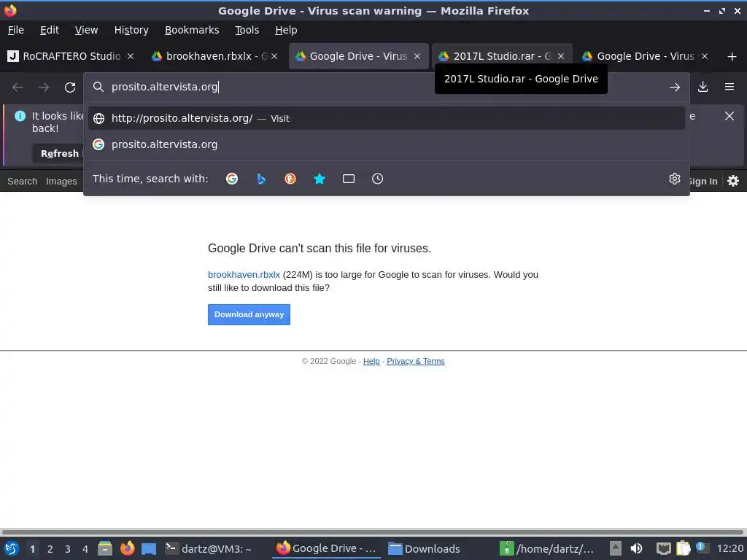Open the History menu
This screenshot has width=747, height=560.
pos(131,30)
